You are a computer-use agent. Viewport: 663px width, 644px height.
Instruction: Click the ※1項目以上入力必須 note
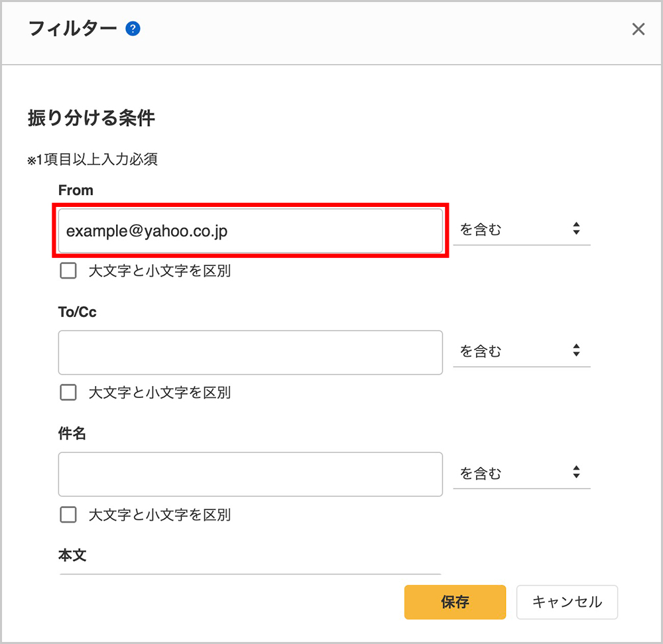point(93,160)
